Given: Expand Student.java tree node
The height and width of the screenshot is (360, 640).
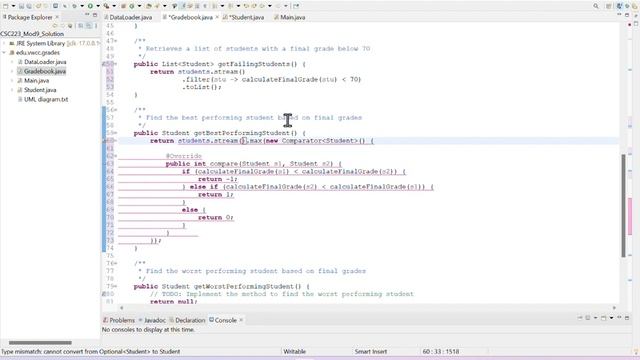Looking at the screenshot, I should click(12, 90).
